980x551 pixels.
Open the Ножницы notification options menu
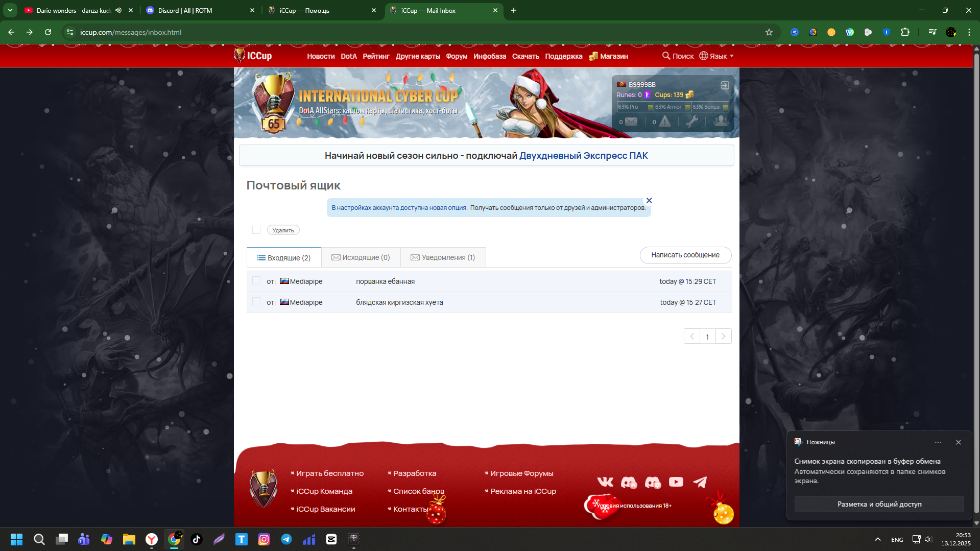(x=938, y=442)
